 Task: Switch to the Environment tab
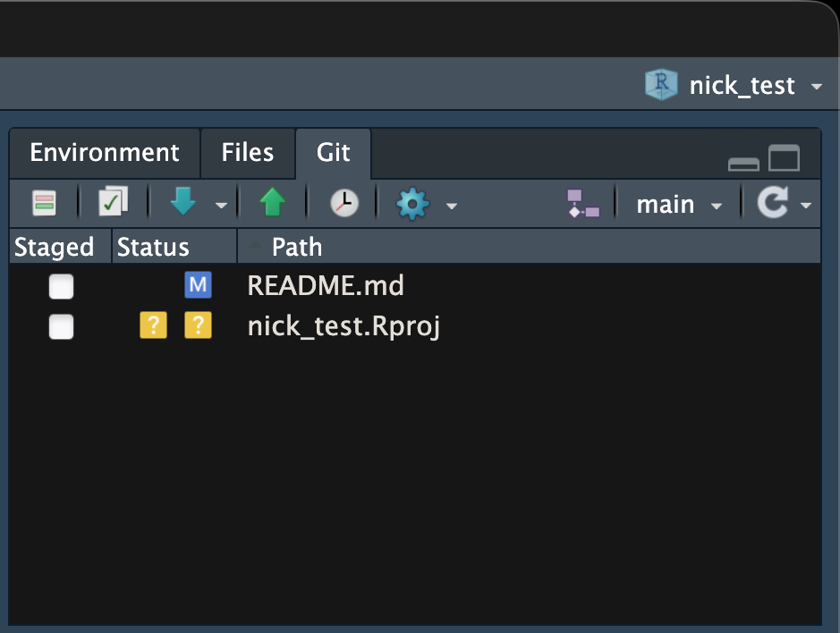tap(104, 153)
